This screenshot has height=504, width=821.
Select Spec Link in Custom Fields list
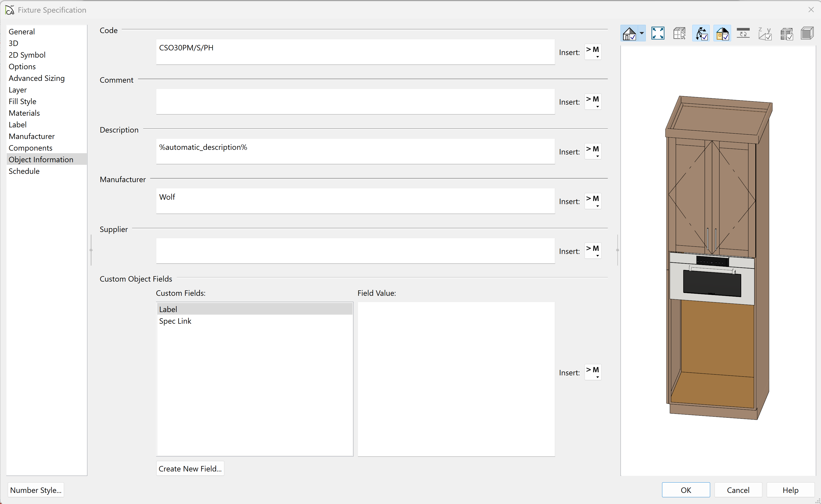click(x=175, y=321)
